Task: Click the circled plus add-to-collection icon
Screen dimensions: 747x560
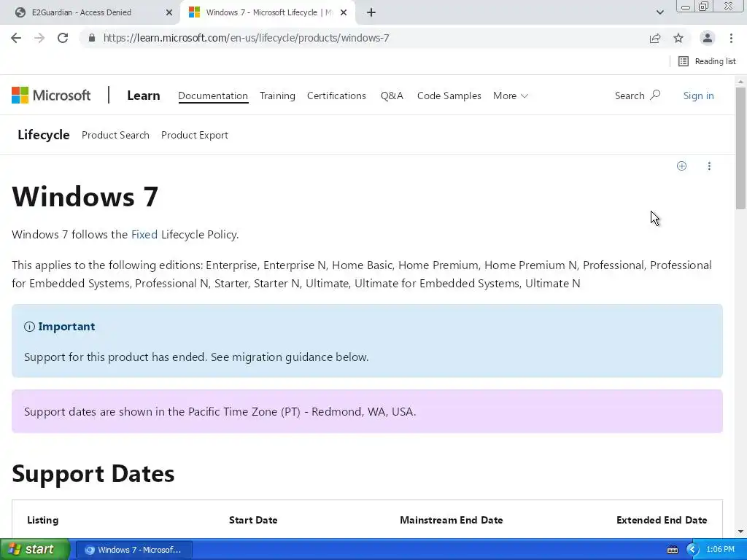Action: pyautogui.click(x=682, y=166)
